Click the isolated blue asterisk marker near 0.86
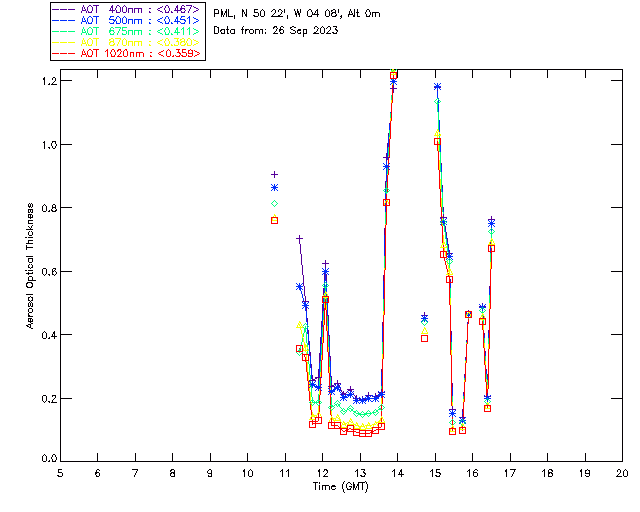The image size is (640, 512). click(275, 188)
